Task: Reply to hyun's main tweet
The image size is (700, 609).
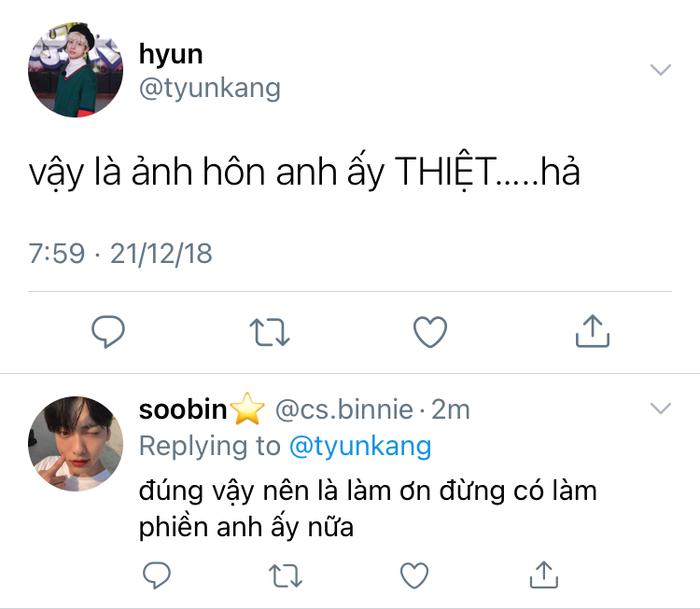Action: (108, 331)
